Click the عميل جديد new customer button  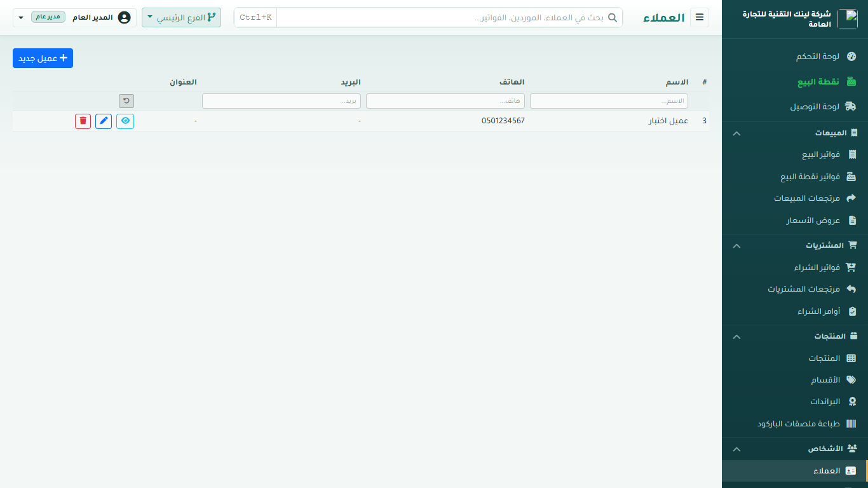tap(43, 58)
